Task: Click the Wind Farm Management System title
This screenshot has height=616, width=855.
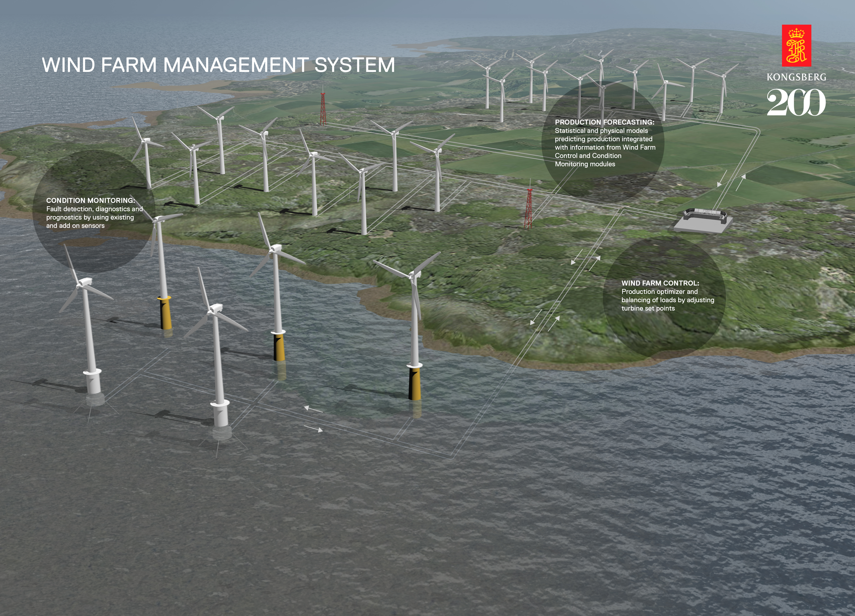Action: (218, 65)
